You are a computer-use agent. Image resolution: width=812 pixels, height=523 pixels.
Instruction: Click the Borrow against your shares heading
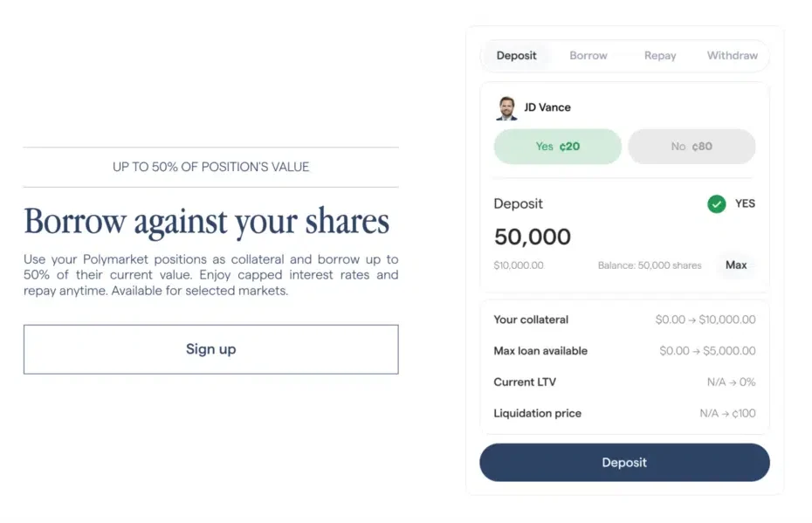point(207,221)
